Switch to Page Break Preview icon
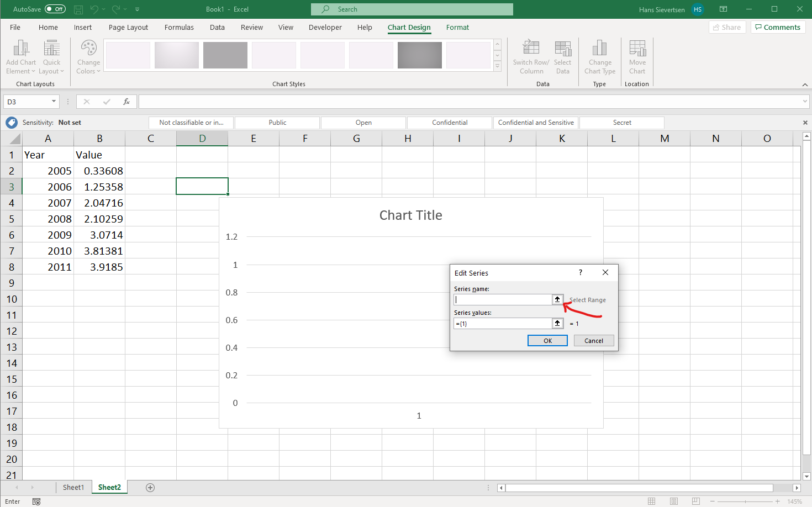 pos(696,501)
